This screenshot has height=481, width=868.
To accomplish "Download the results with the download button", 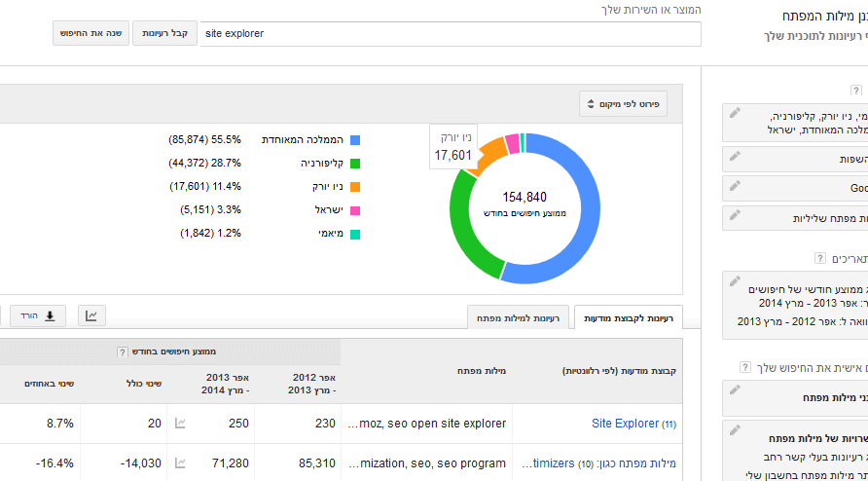I will pyautogui.click(x=39, y=315).
